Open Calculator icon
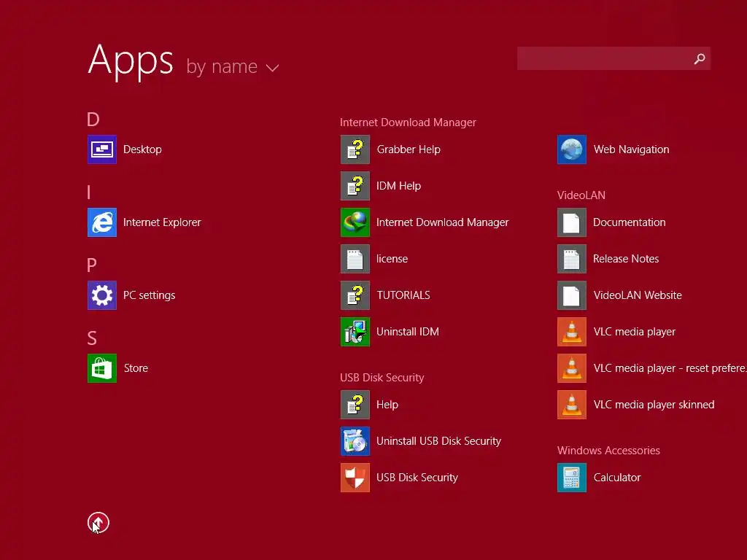Screen dimensions: 747x560 pos(572,477)
